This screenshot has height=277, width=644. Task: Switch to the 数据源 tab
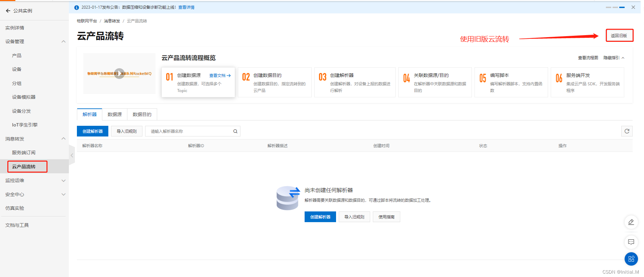click(x=115, y=114)
